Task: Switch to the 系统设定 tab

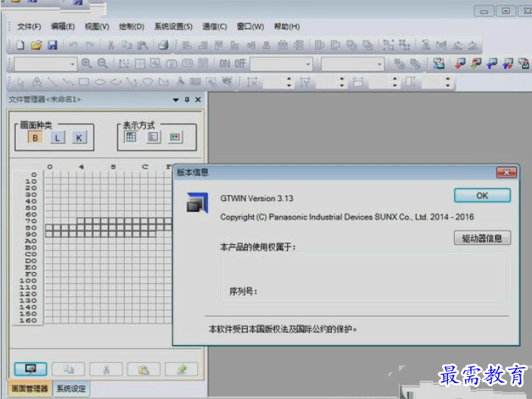Action: (x=71, y=388)
